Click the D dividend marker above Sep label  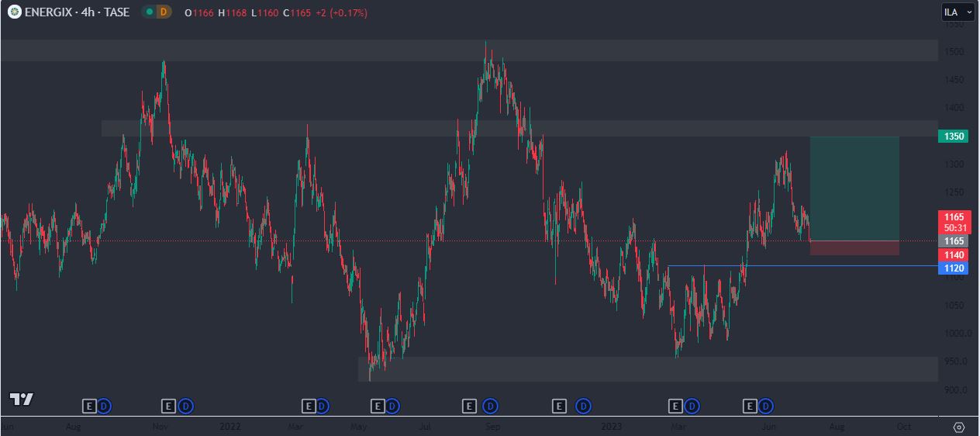[x=490, y=406]
